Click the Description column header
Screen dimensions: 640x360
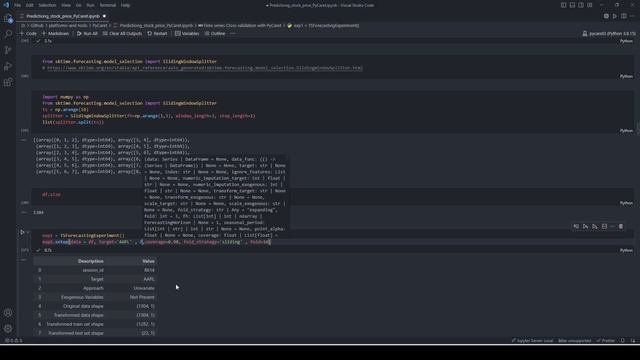pyautogui.click(x=90, y=261)
